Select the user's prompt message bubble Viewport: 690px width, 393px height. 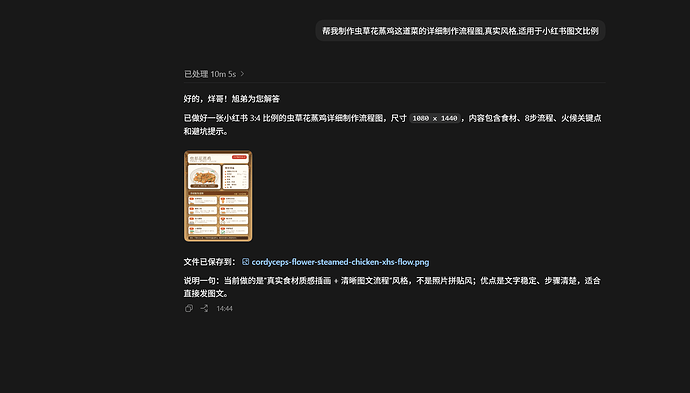click(460, 31)
